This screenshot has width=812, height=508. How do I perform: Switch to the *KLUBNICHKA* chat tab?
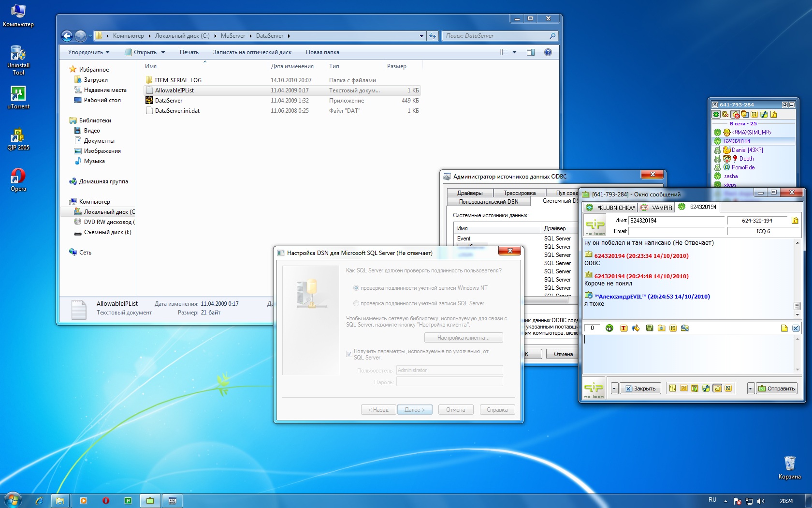610,208
